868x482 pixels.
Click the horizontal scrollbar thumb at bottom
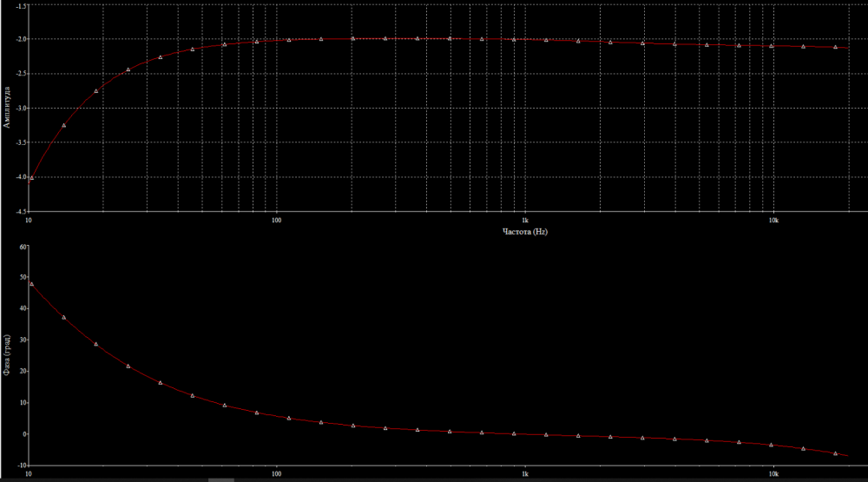point(221,479)
